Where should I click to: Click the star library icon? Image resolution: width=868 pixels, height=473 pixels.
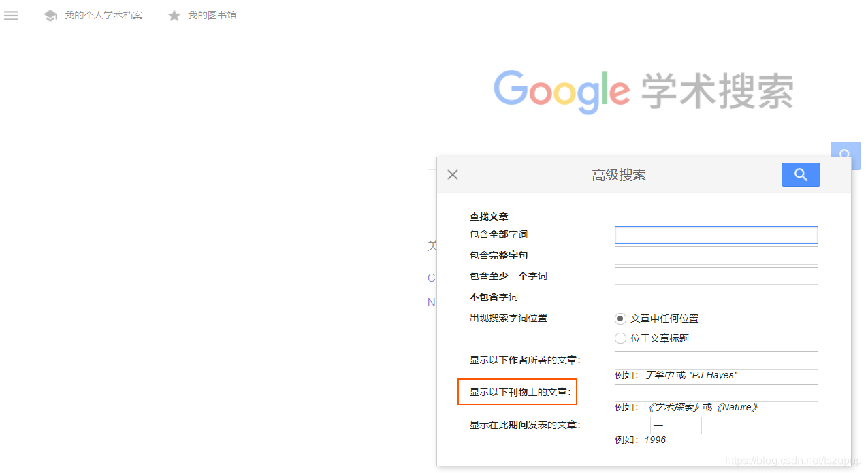pyautogui.click(x=174, y=15)
